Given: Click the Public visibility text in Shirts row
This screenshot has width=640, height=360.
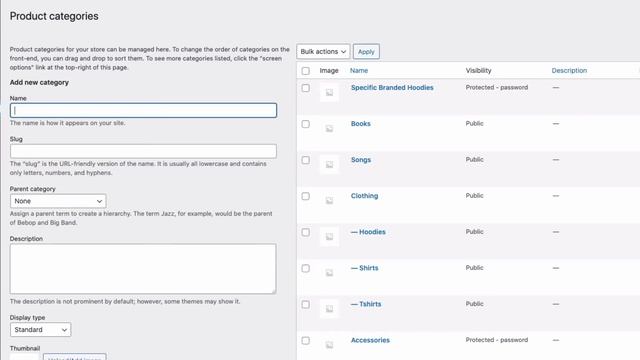Looking at the screenshot, I should (x=474, y=268).
